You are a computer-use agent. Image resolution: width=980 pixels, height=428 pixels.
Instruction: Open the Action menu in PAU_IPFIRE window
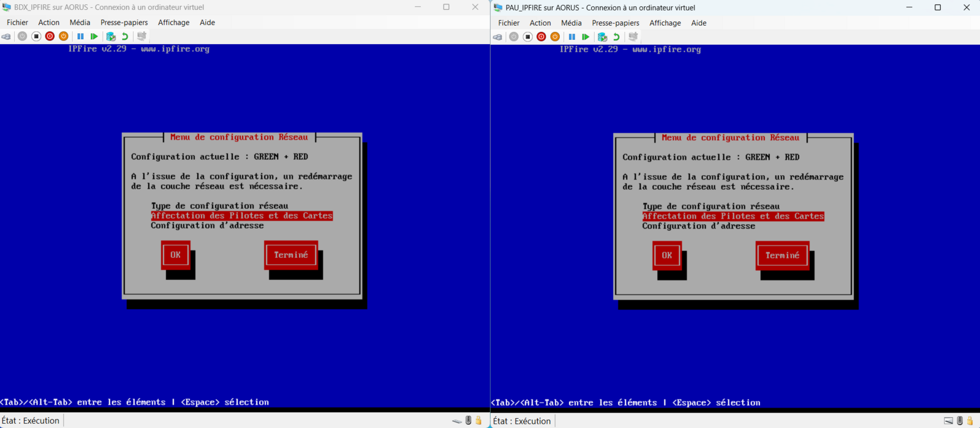click(x=540, y=23)
